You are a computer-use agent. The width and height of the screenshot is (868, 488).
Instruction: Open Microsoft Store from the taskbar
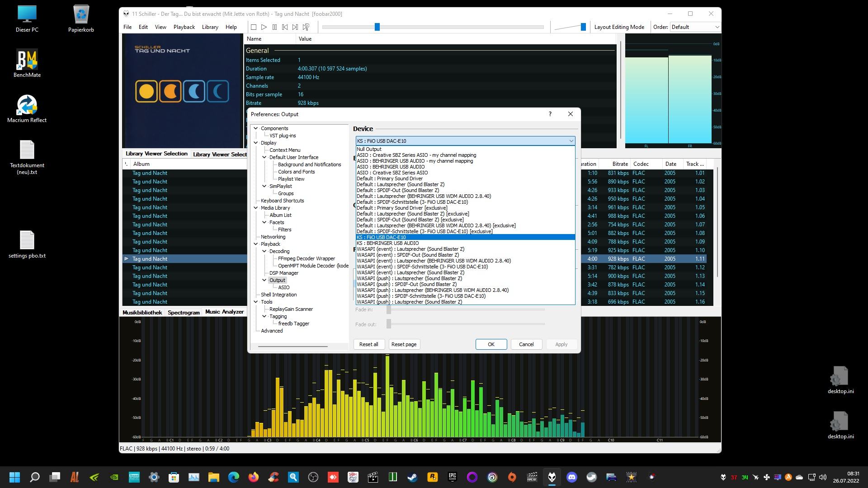[x=174, y=477]
